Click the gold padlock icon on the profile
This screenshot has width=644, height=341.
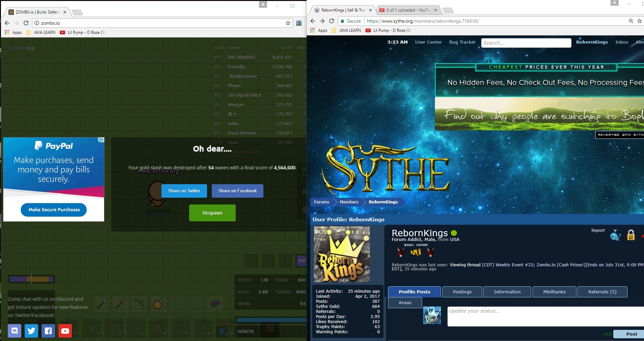pyautogui.click(x=631, y=235)
